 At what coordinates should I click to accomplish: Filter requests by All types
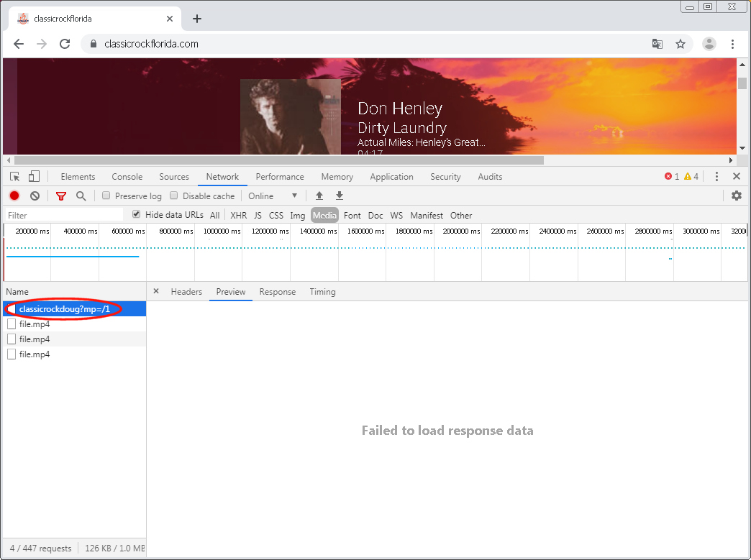214,216
